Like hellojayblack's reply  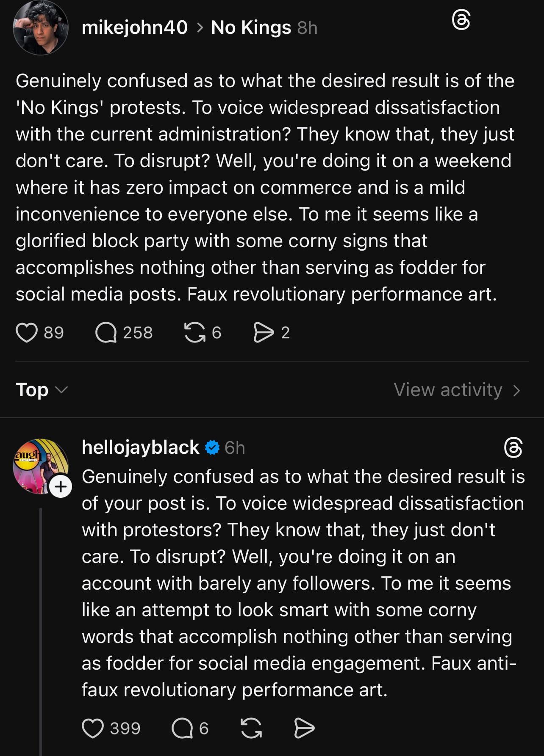(93, 728)
